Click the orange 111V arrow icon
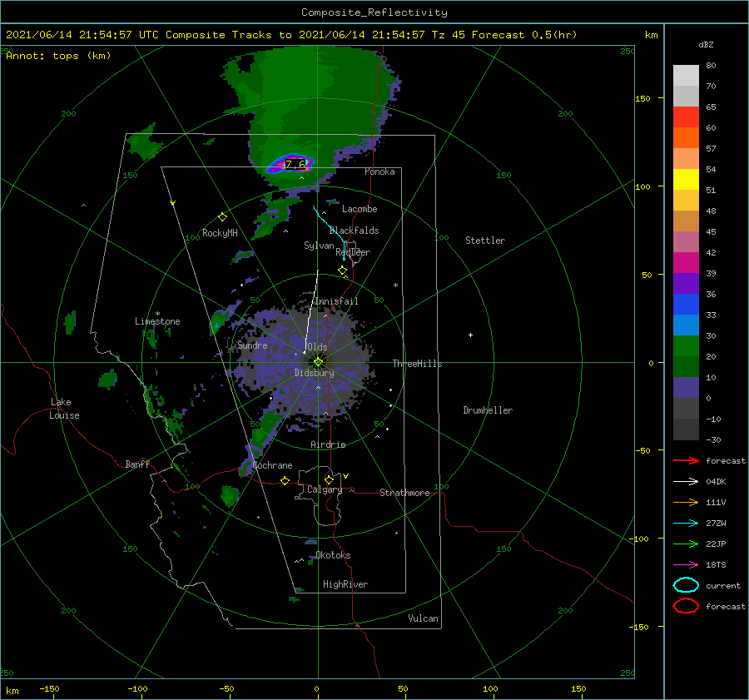Image resolution: width=749 pixels, height=700 pixels. (686, 502)
